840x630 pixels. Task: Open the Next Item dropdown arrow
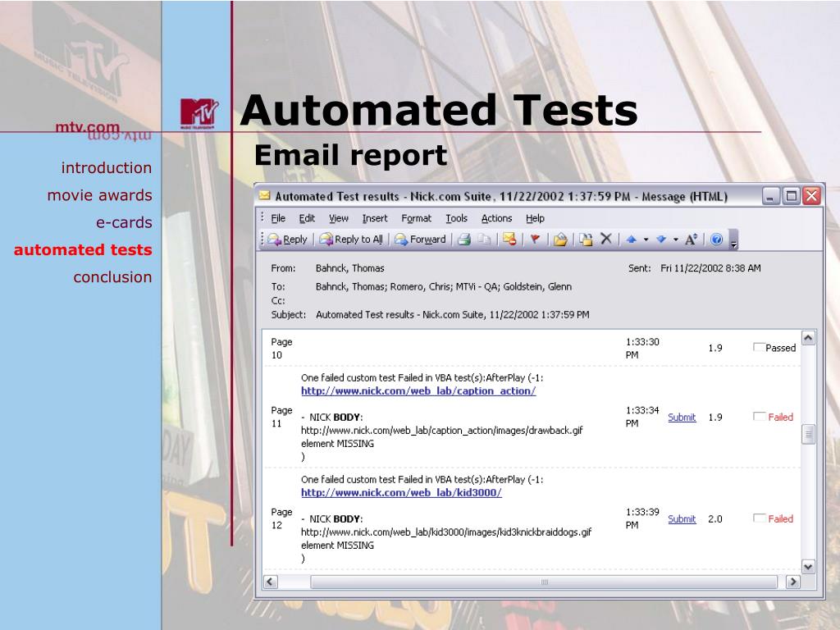[676, 240]
